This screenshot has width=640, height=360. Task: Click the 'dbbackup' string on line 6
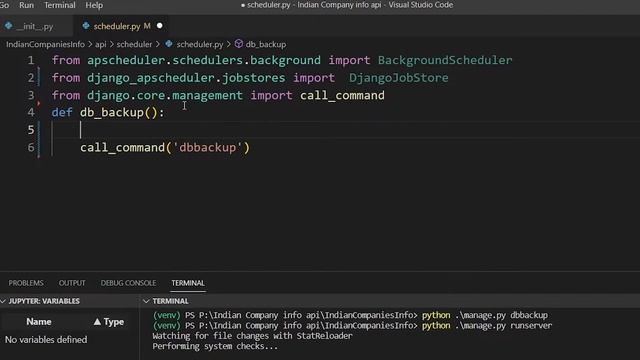click(x=207, y=147)
